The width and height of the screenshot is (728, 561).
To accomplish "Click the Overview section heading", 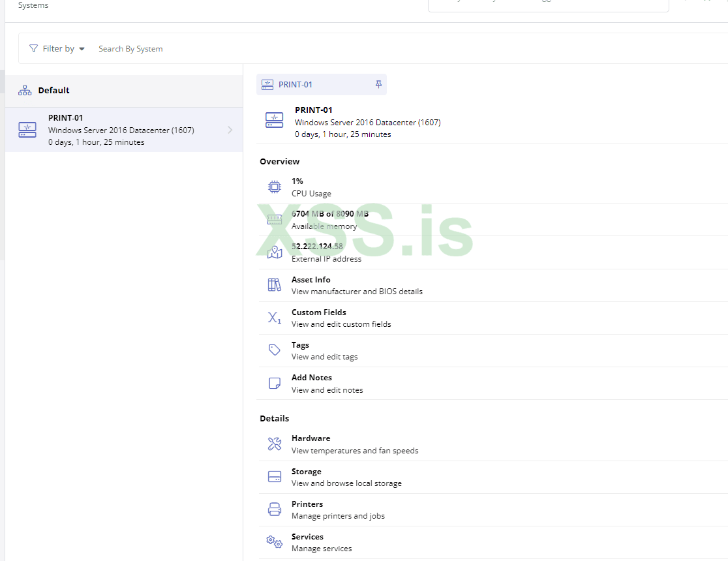I will (279, 162).
